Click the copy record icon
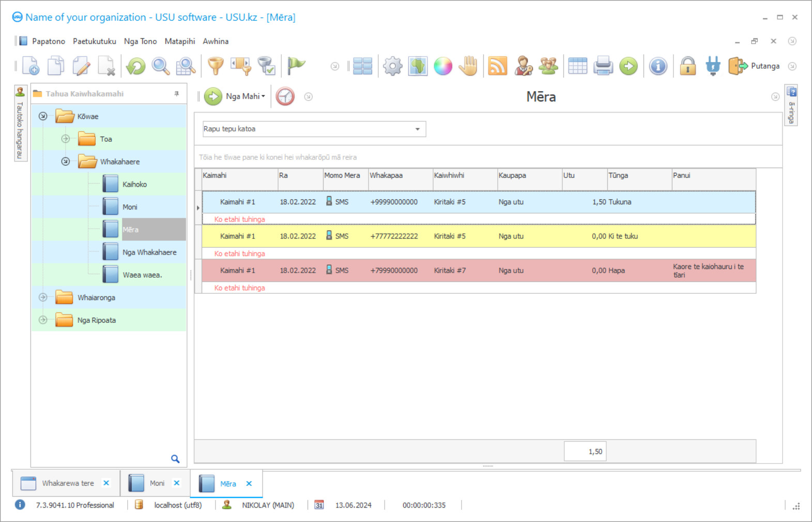The image size is (812, 522). [x=56, y=66]
